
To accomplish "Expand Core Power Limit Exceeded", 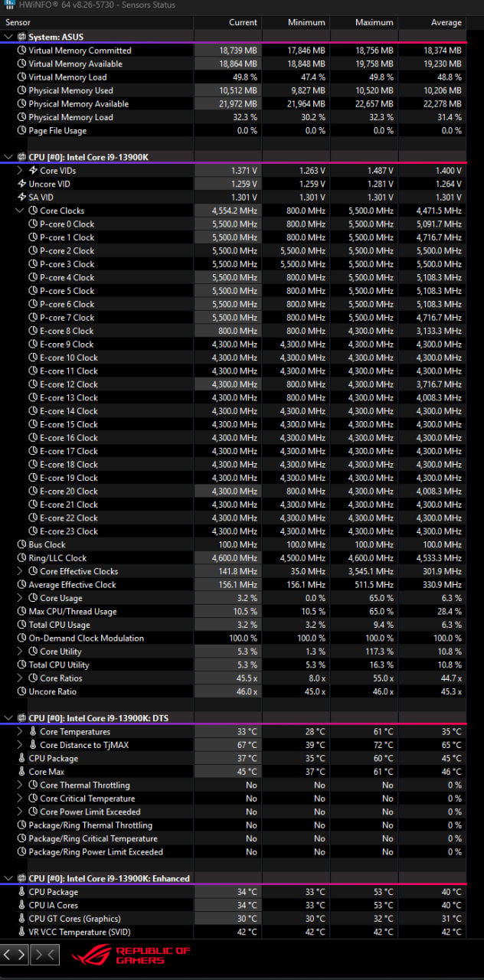I will 21,812.
